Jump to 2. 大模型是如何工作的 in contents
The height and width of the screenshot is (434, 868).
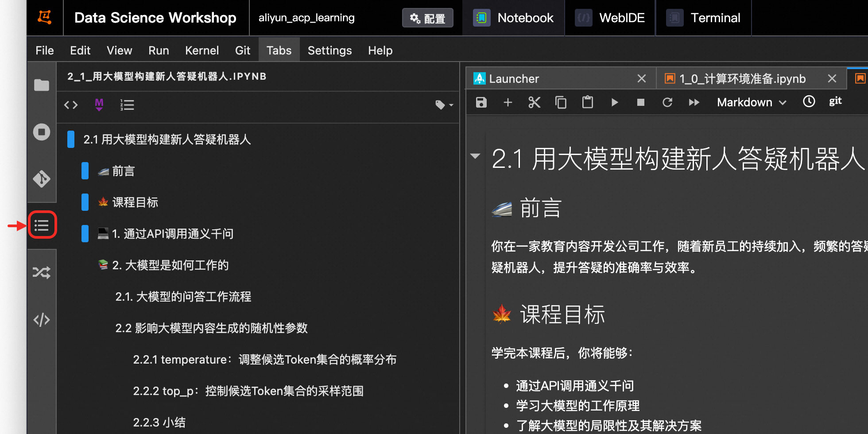point(163,265)
